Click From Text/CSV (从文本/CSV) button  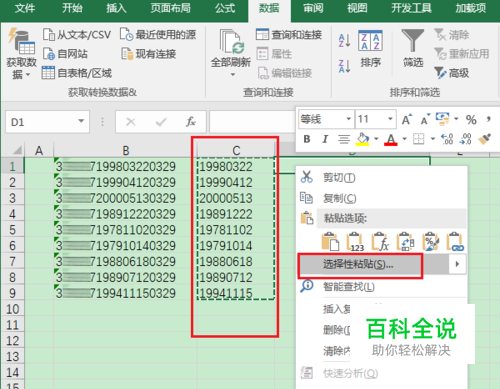point(77,34)
